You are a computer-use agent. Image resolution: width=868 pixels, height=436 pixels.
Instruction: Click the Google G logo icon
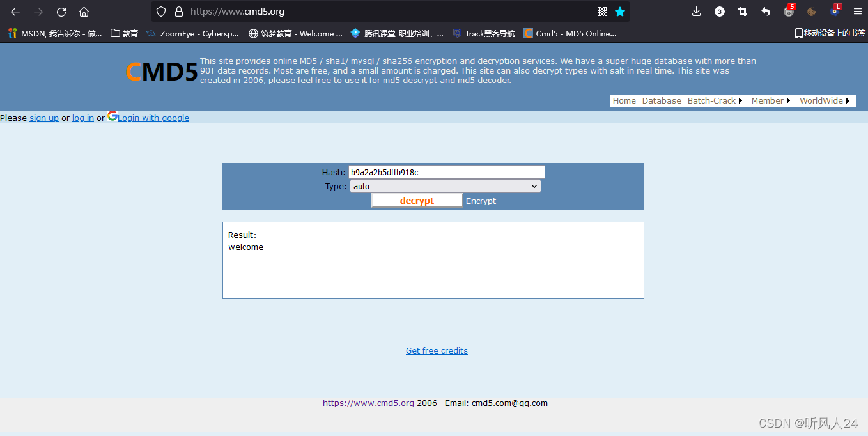pos(112,116)
